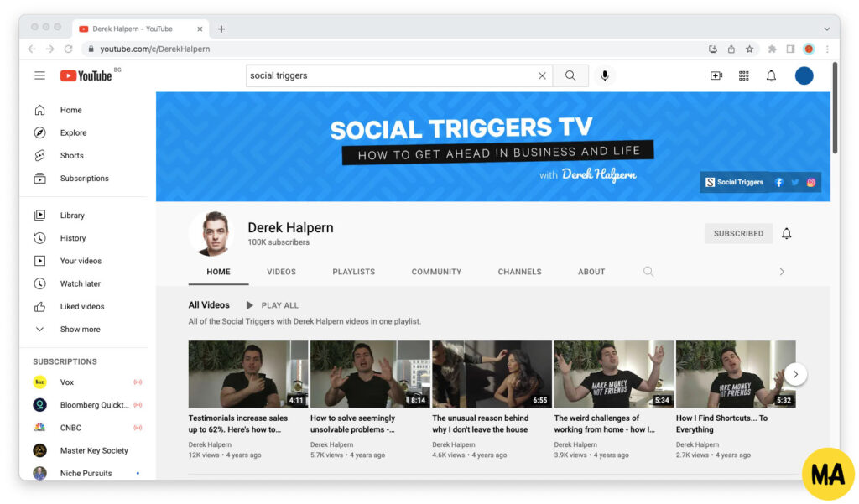
Task: Open the 6:55 video thumbnail
Action: 492,374
